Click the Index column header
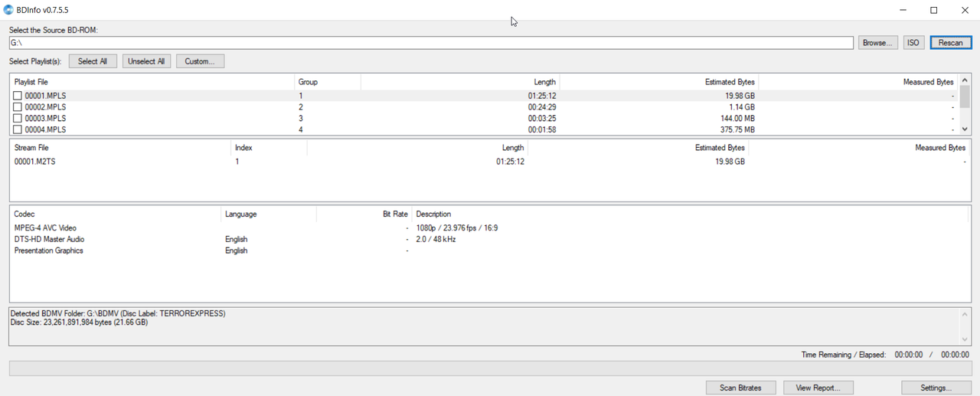 tap(269, 148)
